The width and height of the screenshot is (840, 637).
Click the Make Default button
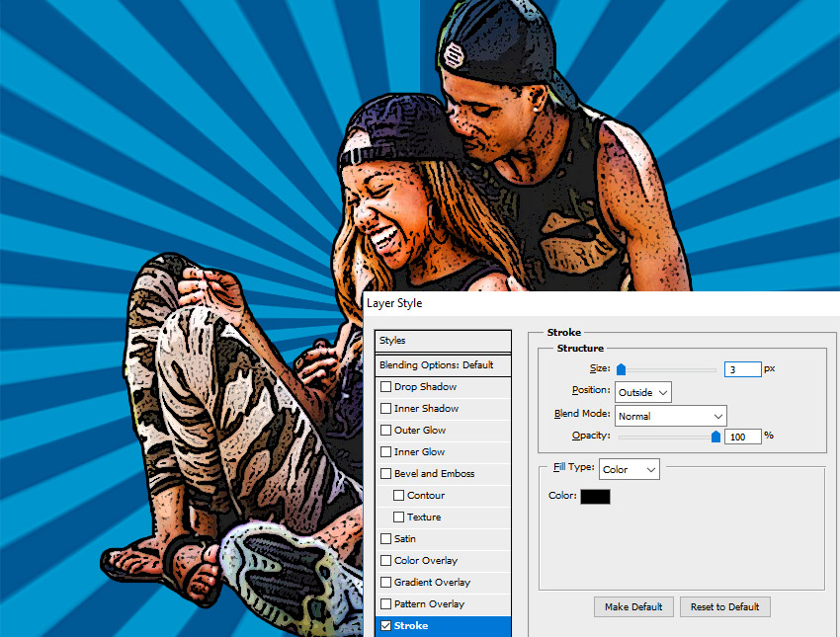(x=633, y=607)
